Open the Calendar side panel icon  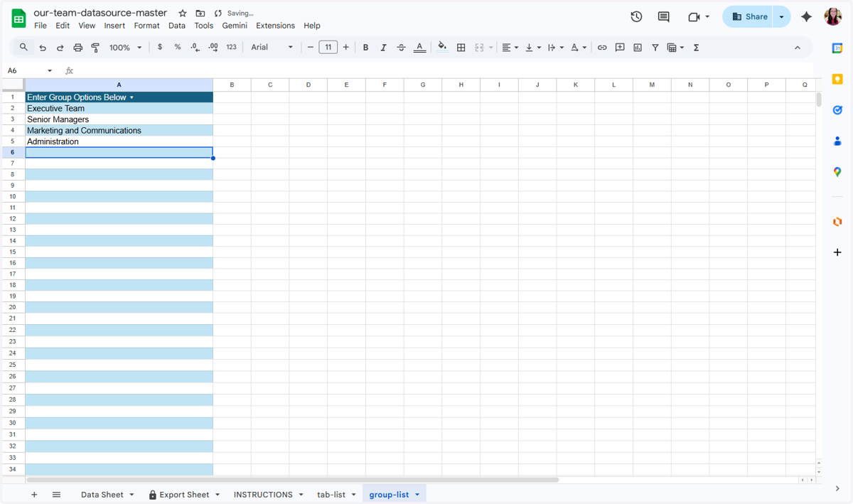pyautogui.click(x=837, y=48)
